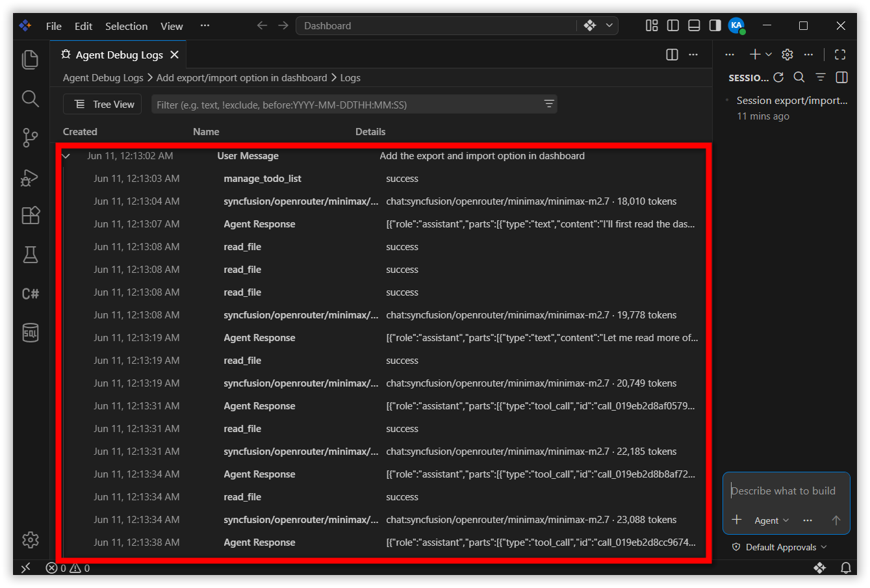Close the Agent Debug Logs tab
The width and height of the screenshot is (870, 588).
tap(174, 55)
